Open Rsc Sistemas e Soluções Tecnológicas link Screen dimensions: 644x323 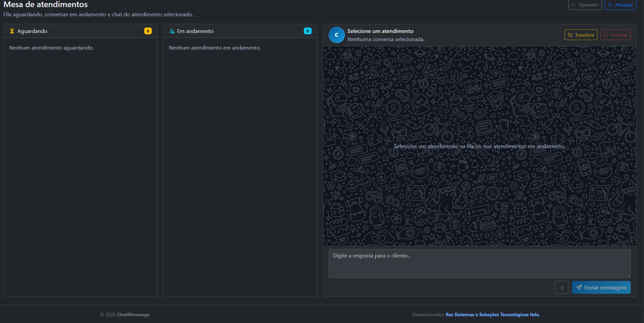coord(493,315)
